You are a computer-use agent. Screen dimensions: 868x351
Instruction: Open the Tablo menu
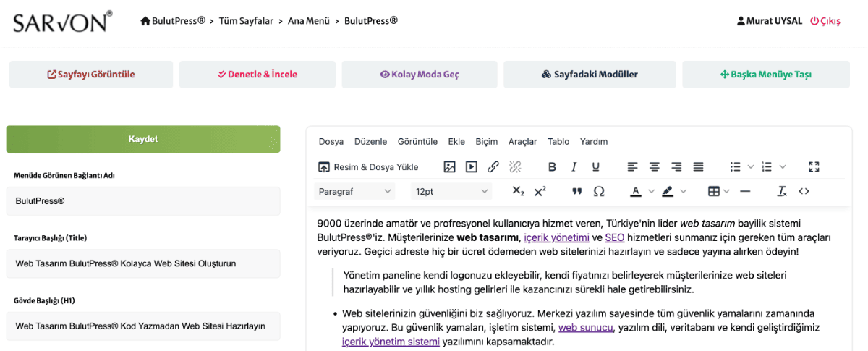558,141
